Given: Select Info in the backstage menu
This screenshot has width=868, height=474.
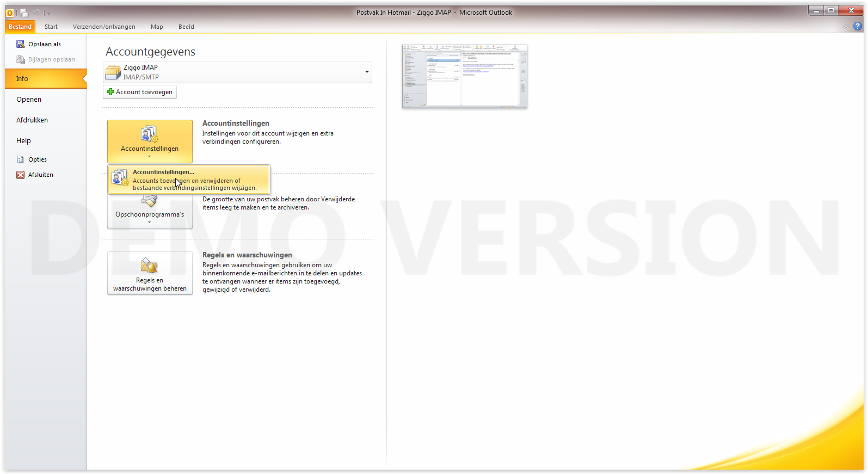Looking at the screenshot, I should click(46, 78).
